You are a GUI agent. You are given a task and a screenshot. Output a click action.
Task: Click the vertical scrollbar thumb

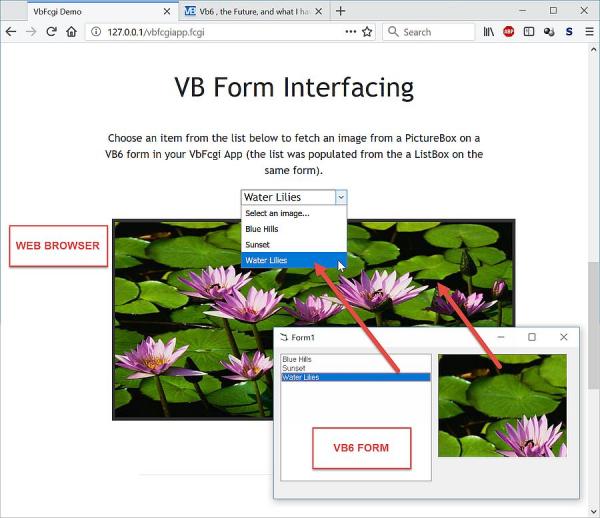tap(593, 326)
